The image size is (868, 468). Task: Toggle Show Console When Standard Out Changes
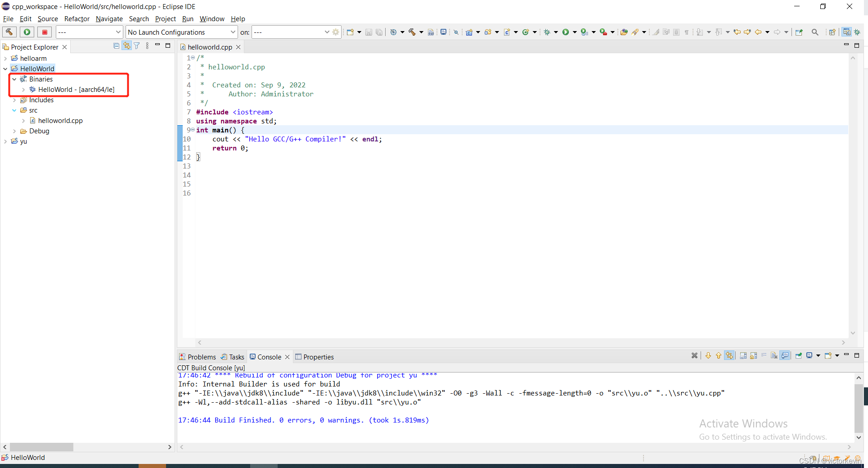[784, 355]
